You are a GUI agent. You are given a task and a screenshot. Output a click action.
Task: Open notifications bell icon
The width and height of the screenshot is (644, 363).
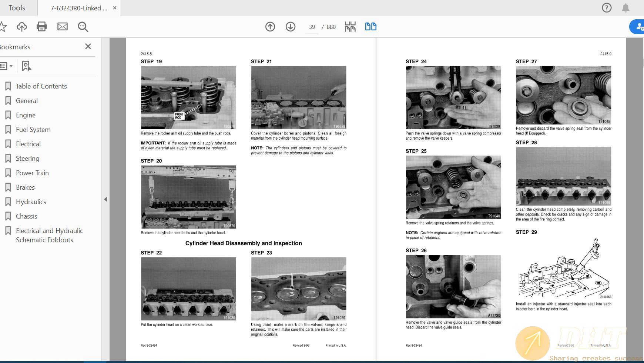click(625, 8)
